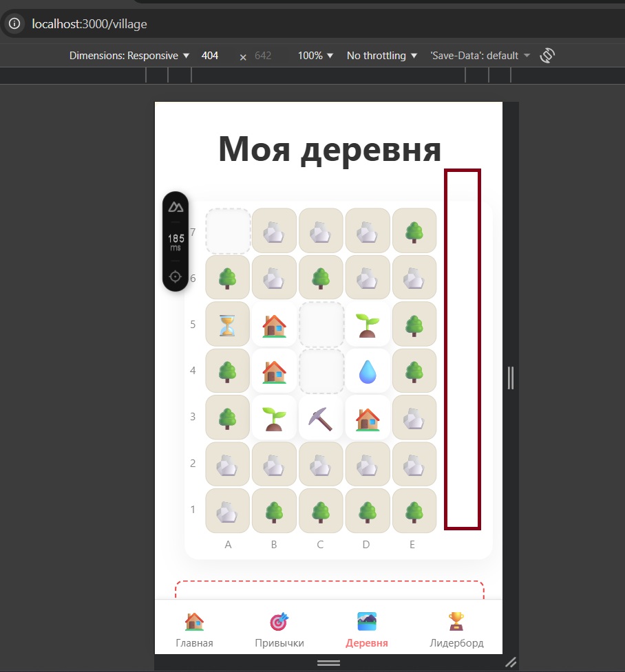Click the house tile in row 5
The height and width of the screenshot is (672, 625).
tap(274, 325)
